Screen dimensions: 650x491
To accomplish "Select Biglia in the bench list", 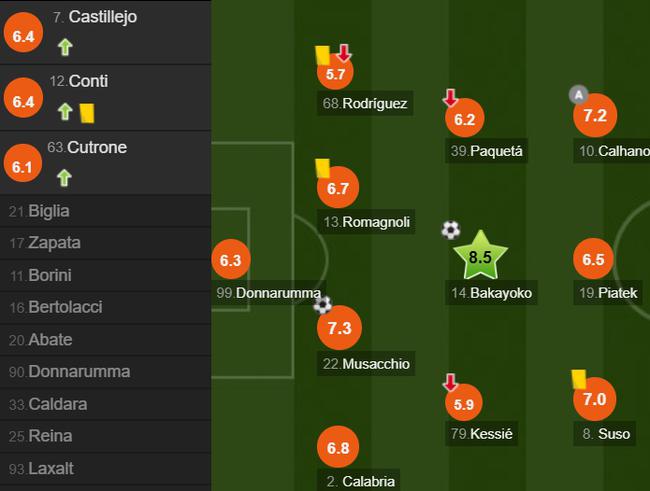I will tap(105, 211).
